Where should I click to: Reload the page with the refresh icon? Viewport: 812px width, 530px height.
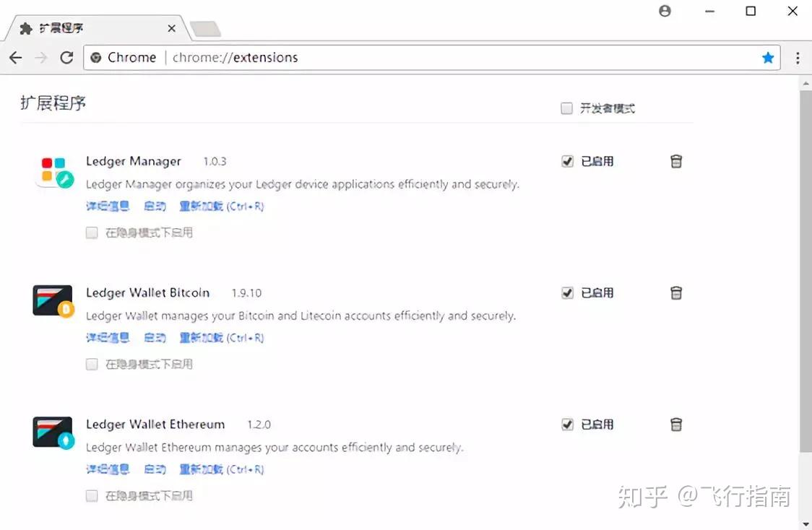66,57
